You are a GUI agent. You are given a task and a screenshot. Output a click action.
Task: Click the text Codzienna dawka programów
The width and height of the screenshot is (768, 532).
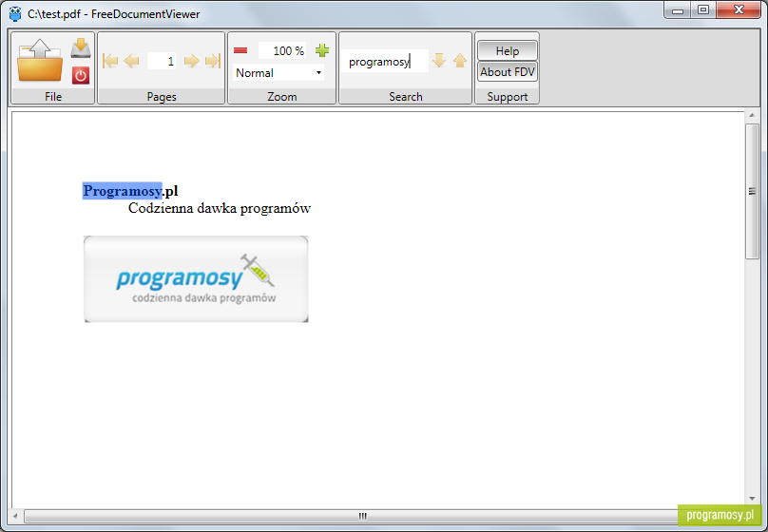(220, 208)
